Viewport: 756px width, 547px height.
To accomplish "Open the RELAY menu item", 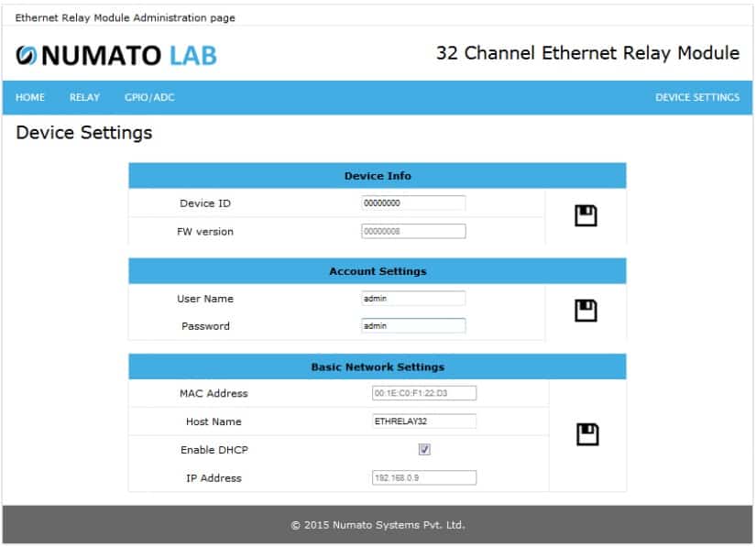I will tap(84, 97).
